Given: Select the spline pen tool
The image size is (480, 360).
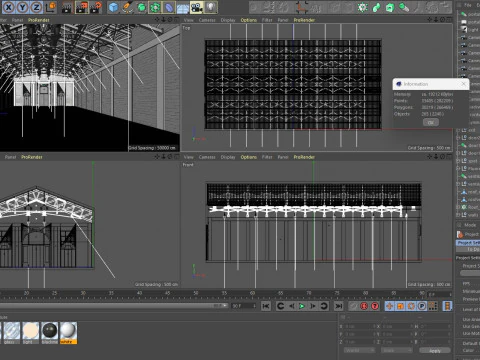Looking at the screenshot, I should [x=127, y=7].
